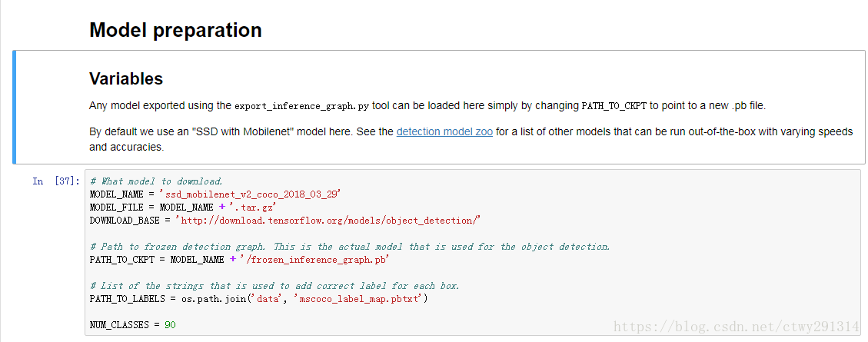The image size is (868, 342).
Task: Place cursor in 'ssd_mobilenet_v2_coco_2018_03_29' string
Action: tap(249, 194)
